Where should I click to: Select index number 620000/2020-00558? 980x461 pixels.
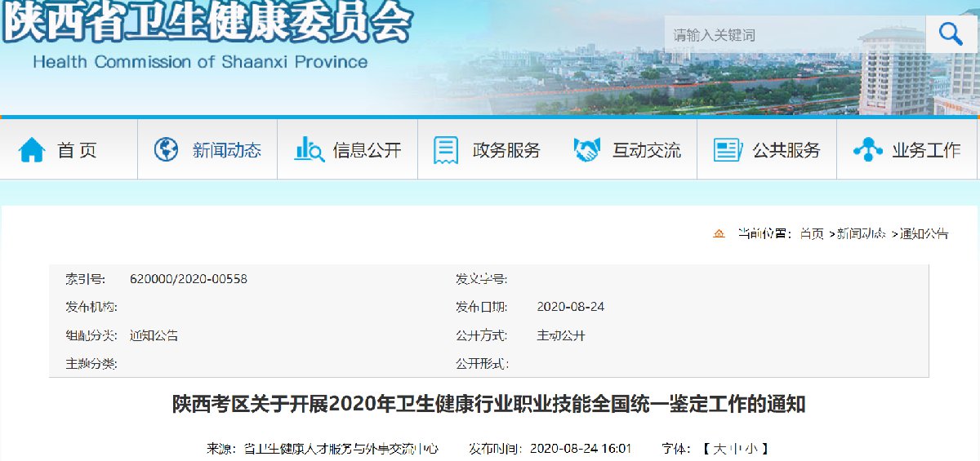(189, 279)
